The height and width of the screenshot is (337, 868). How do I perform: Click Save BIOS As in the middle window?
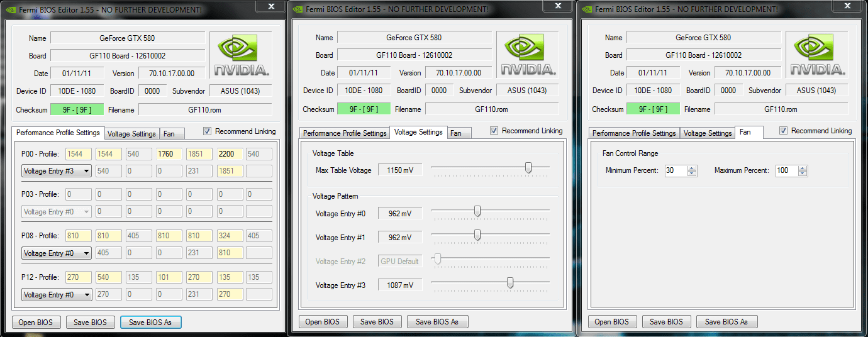[x=437, y=321]
